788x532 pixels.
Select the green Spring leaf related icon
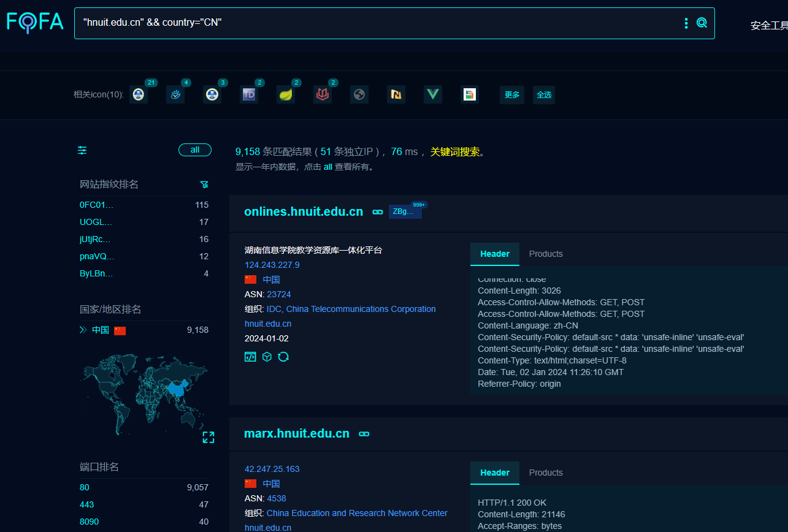point(286,94)
